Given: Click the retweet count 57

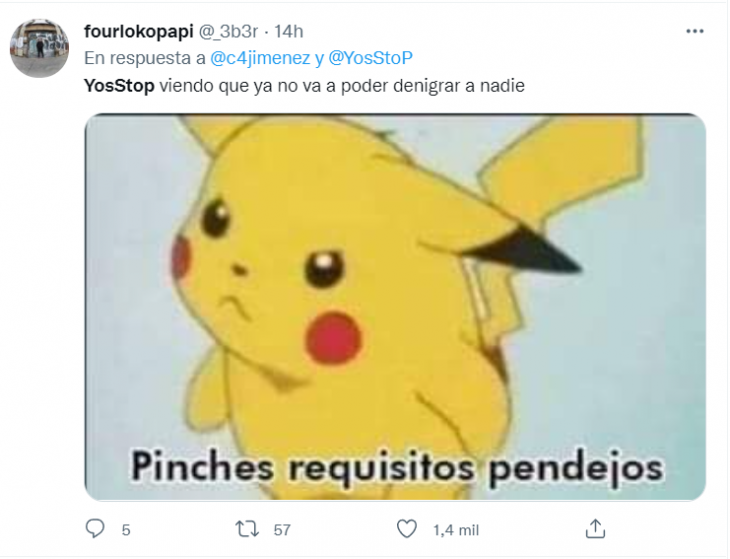Looking at the screenshot, I should [x=282, y=530].
